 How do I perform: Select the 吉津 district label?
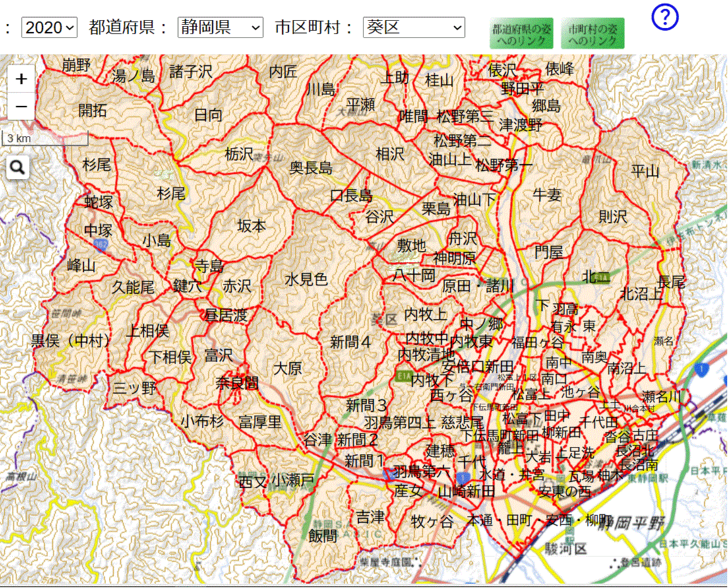point(371,517)
